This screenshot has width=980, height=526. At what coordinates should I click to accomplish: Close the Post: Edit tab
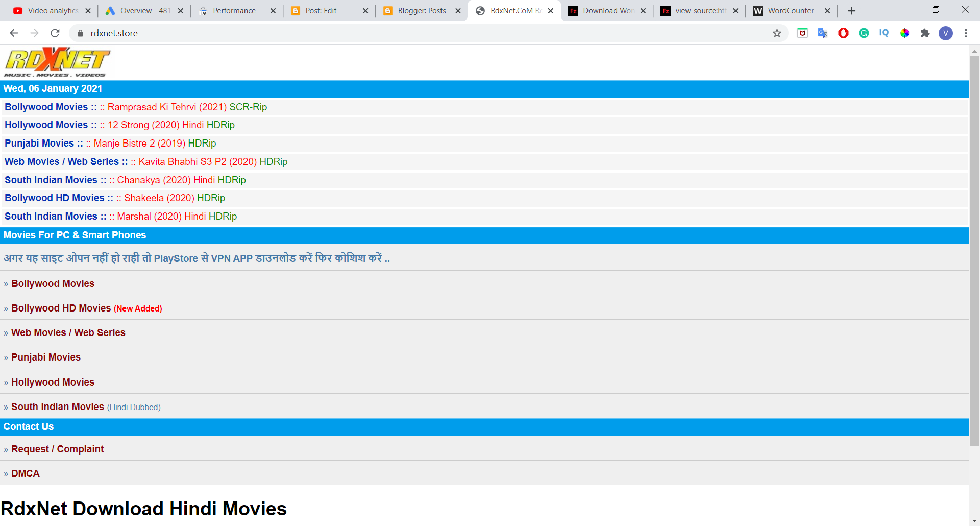(365, 11)
